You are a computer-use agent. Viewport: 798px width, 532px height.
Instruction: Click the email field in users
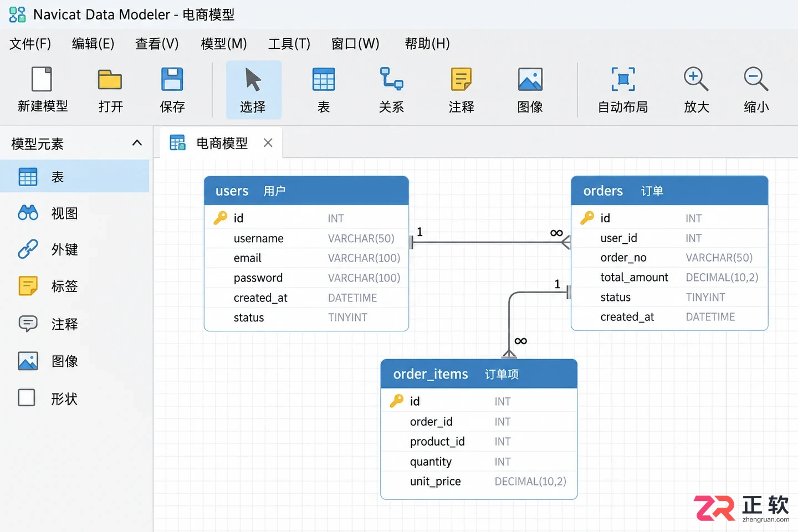click(306, 258)
